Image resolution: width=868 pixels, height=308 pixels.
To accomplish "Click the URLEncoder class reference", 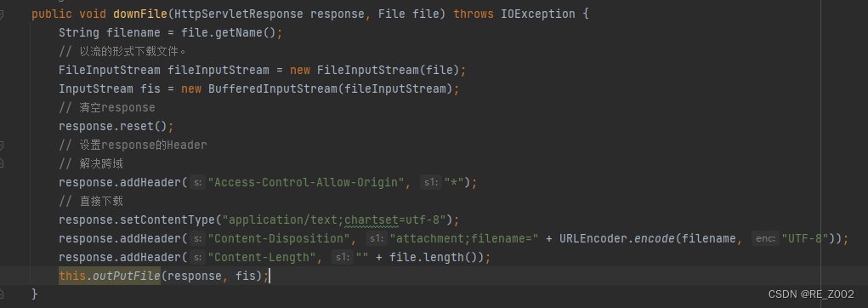I will (x=593, y=239).
